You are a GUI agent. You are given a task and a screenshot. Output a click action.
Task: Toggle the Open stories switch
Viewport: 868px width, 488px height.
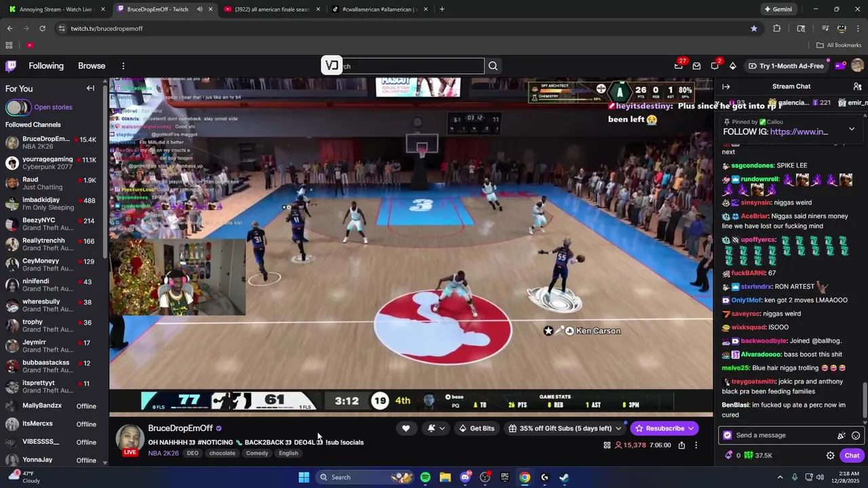pyautogui.click(x=18, y=107)
